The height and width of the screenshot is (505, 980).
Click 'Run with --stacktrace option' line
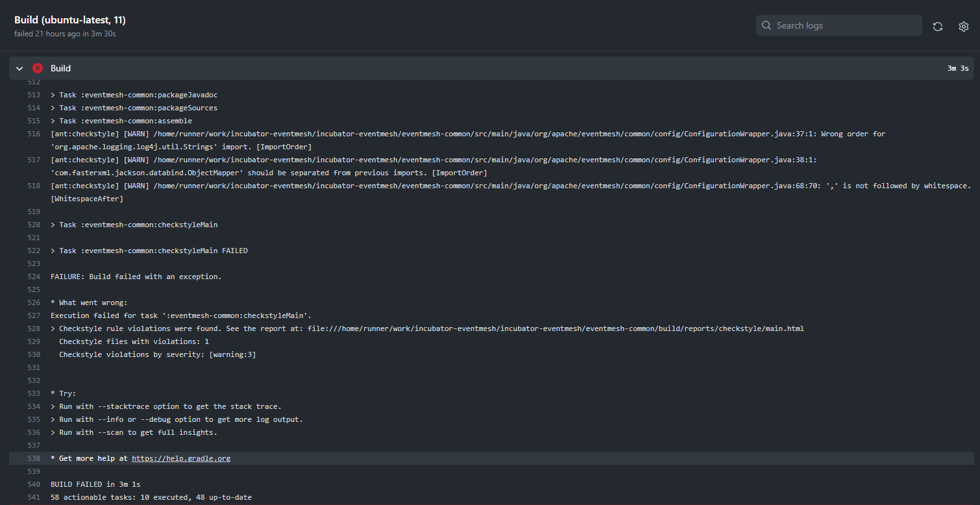click(x=166, y=406)
